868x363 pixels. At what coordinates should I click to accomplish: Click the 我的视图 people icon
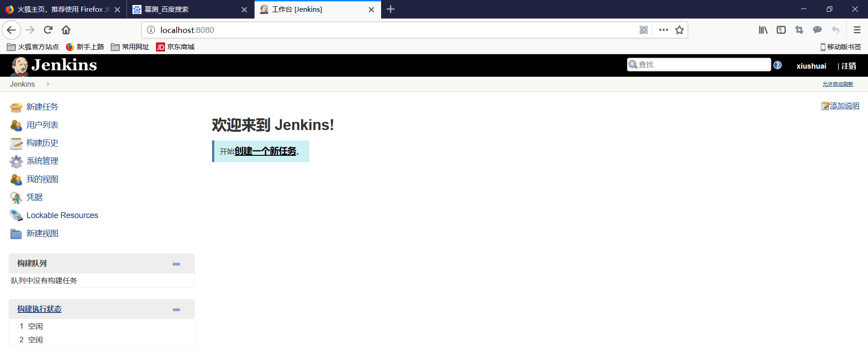coord(16,179)
